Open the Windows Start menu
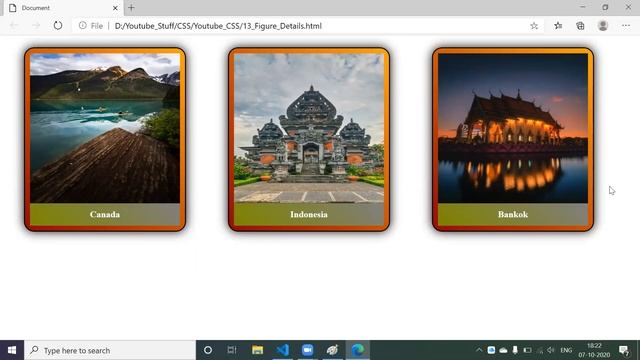The image size is (640, 360). click(x=12, y=350)
